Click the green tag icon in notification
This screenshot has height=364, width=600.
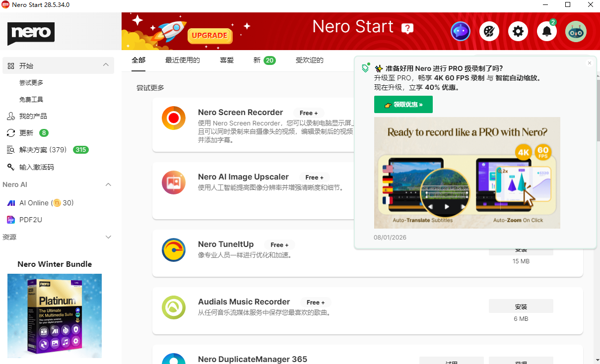tap(366, 68)
